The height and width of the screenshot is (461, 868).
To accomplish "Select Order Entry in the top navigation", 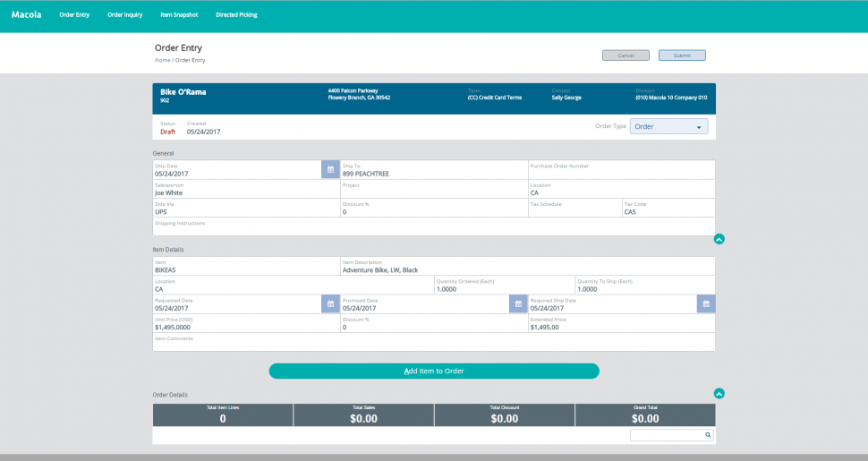I will (x=74, y=15).
